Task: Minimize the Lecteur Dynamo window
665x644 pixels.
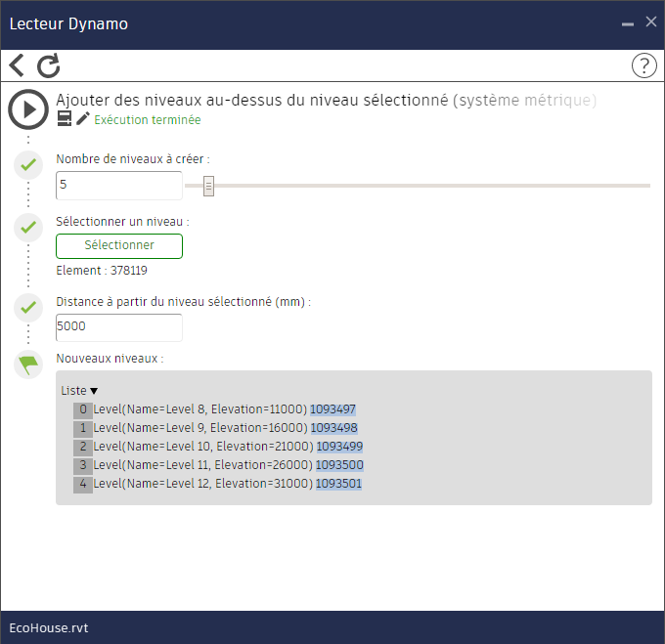Action: 628,24
